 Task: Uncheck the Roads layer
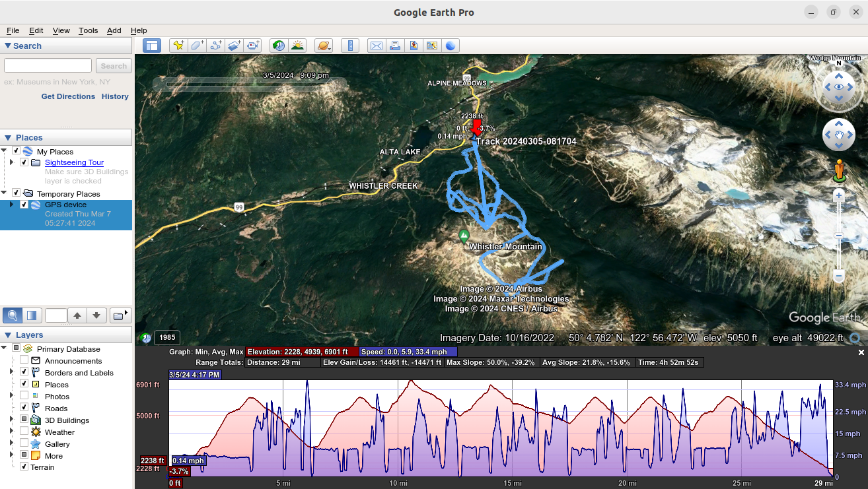pos(24,408)
